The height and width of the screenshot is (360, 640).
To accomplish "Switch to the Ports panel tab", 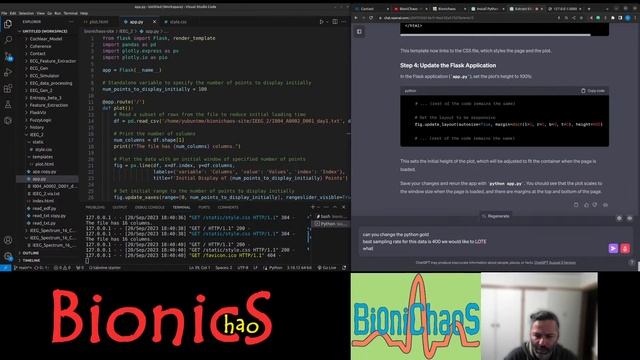I will [x=204, y=207].
